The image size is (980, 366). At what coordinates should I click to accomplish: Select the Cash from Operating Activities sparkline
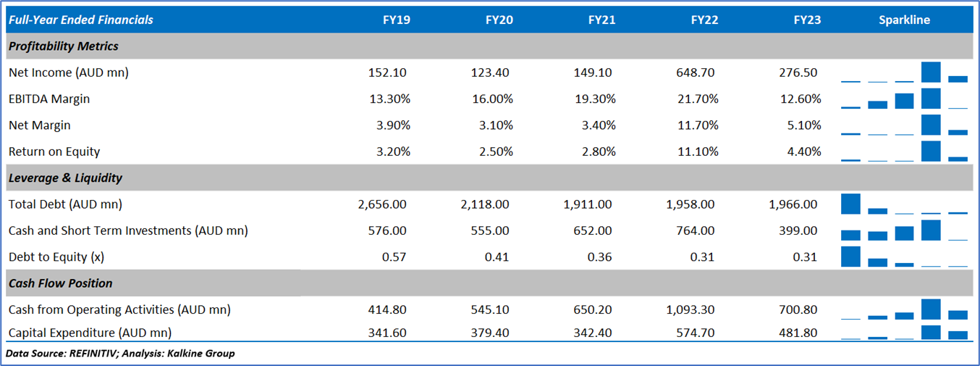(904, 309)
